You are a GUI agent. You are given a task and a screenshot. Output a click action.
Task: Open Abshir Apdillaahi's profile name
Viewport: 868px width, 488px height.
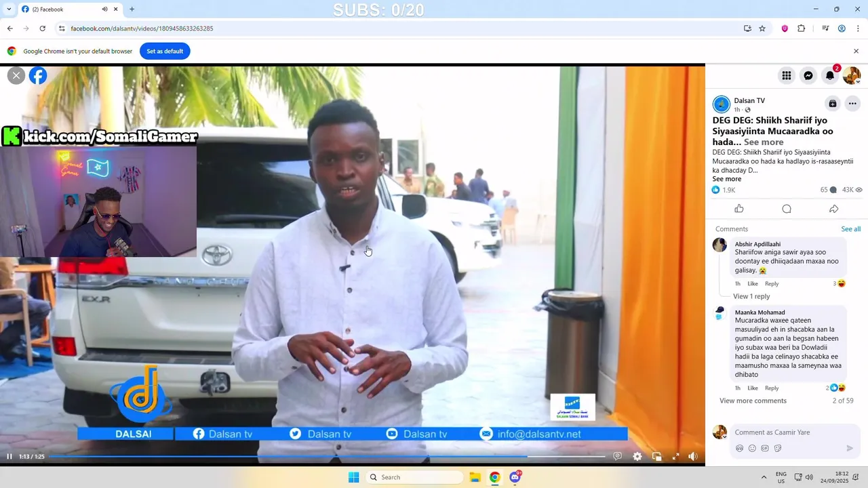(x=757, y=244)
